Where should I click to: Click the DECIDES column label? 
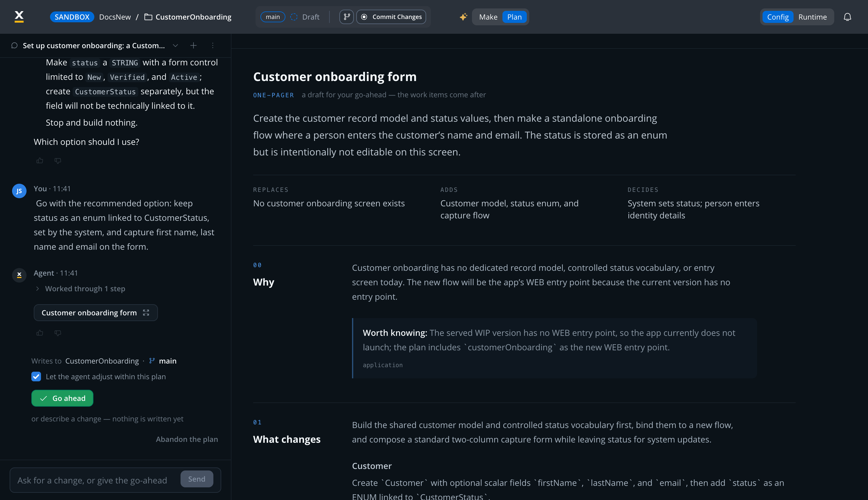(x=643, y=189)
